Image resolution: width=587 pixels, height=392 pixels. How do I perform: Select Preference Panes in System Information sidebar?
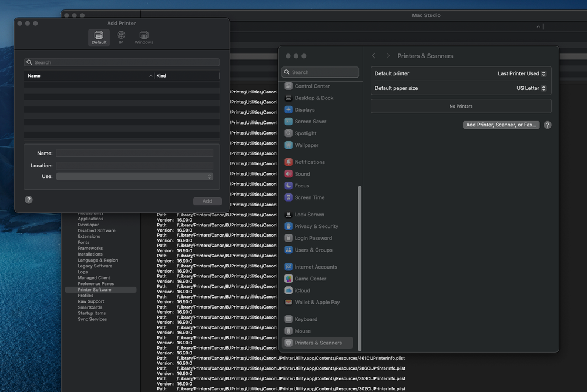coord(96,284)
